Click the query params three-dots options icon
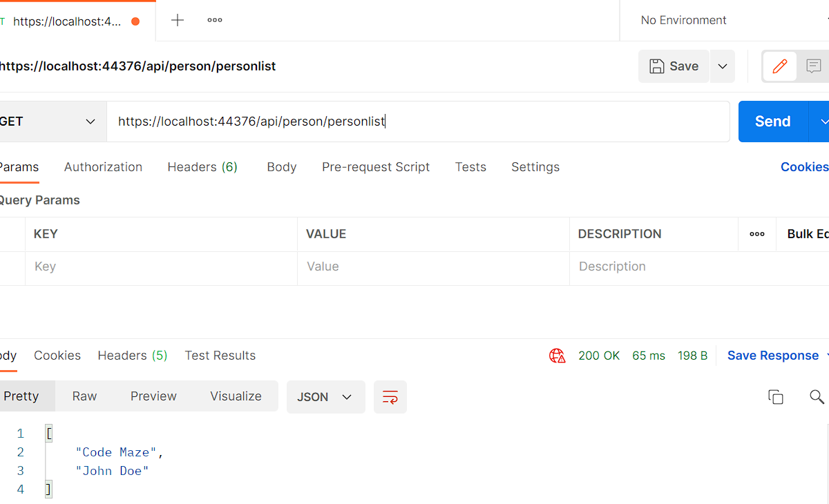 point(757,234)
